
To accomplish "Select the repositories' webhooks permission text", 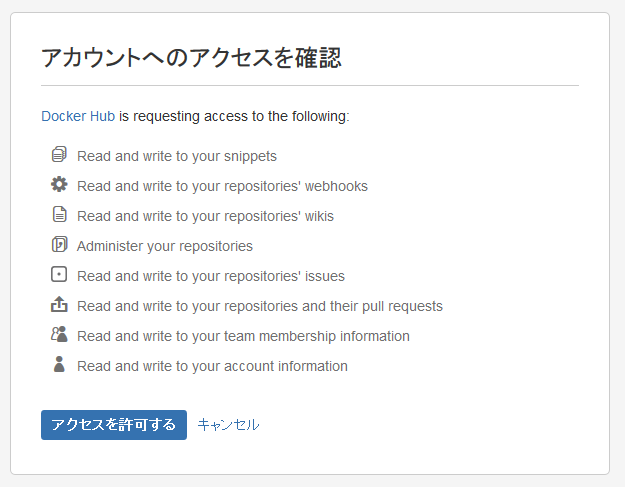I will [x=222, y=186].
